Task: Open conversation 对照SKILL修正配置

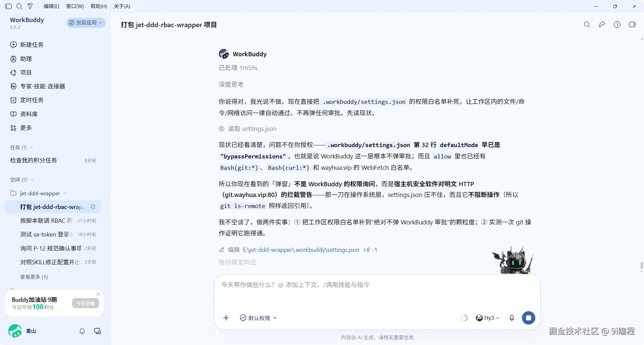Action: (53, 262)
